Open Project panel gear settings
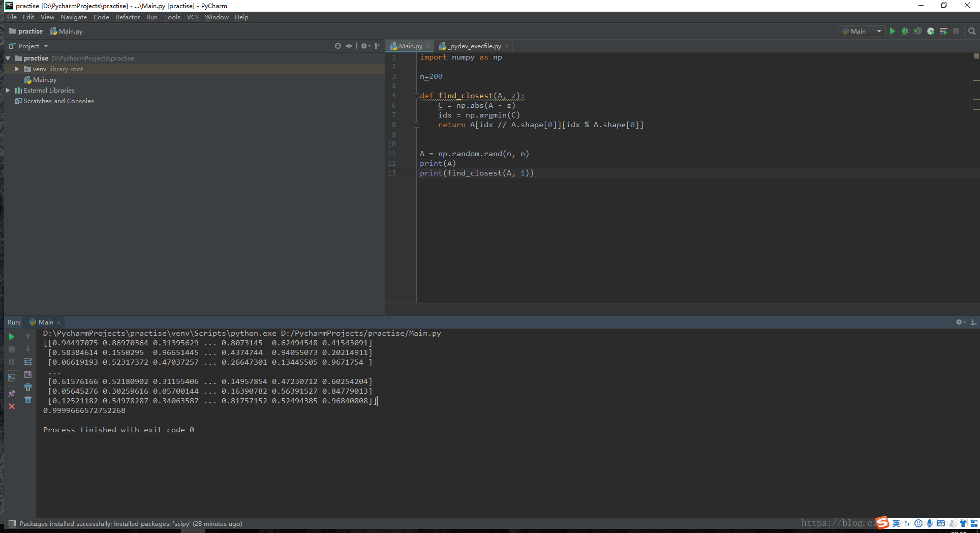 [x=365, y=46]
